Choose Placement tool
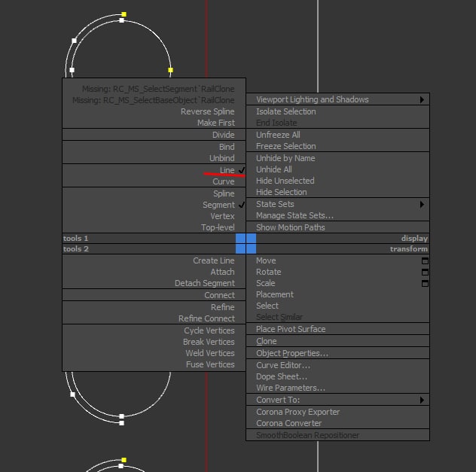Screen dimensions: 476x472 point(275,294)
